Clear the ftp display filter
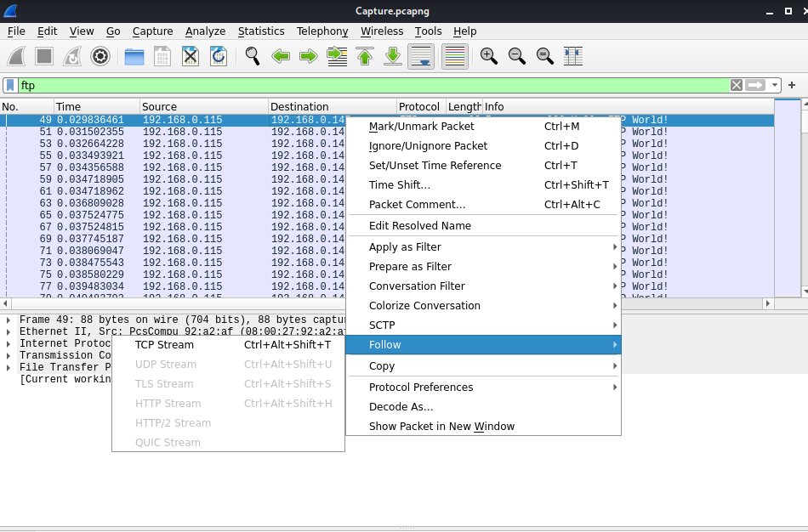The width and height of the screenshot is (808, 532). 735,85
